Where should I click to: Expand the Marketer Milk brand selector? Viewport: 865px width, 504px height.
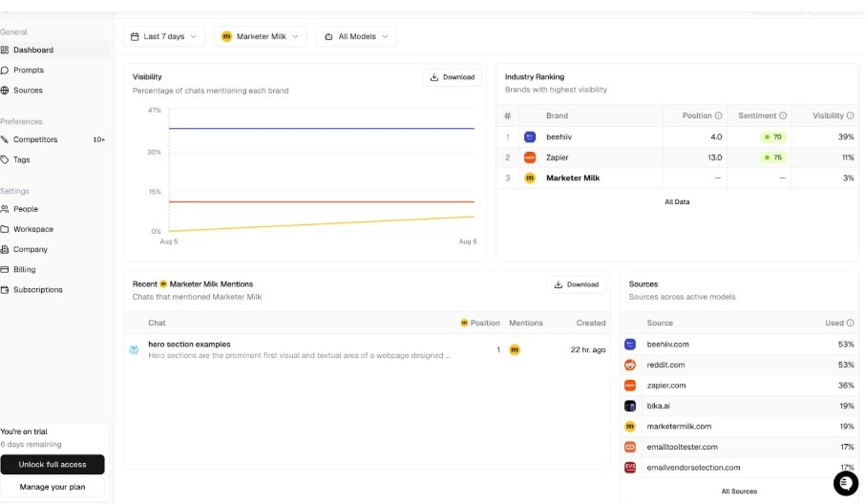click(260, 36)
